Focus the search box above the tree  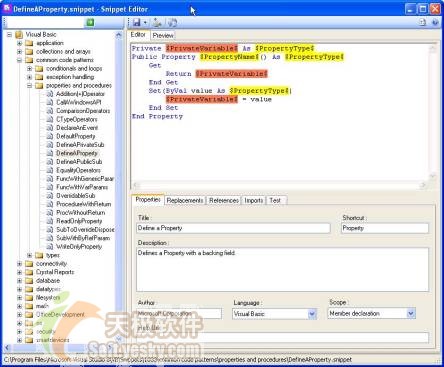pos(45,22)
